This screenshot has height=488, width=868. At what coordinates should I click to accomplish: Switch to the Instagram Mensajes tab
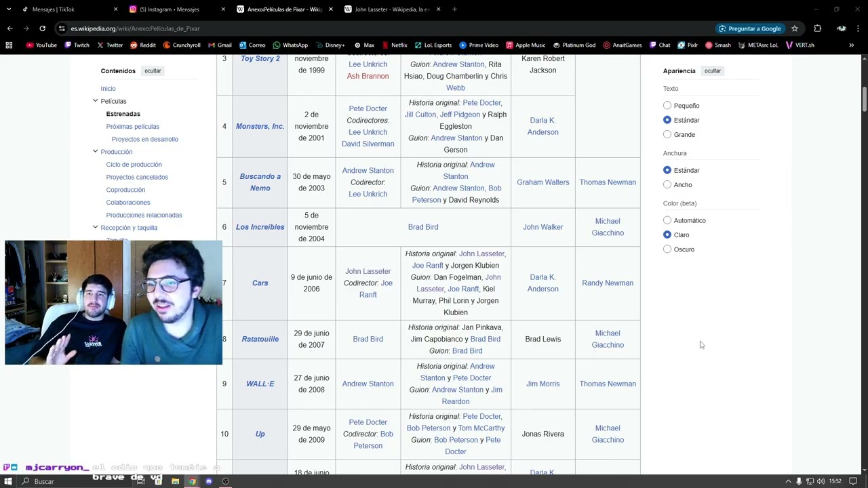coord(175,9)
